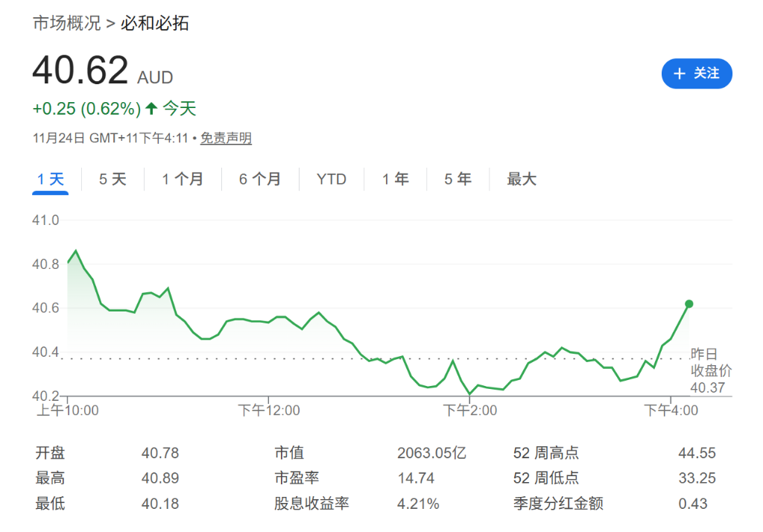Switch to the 1 年 tab
Image resolution: width=763 pixels, height=532 pixels.
click(395, 180)
